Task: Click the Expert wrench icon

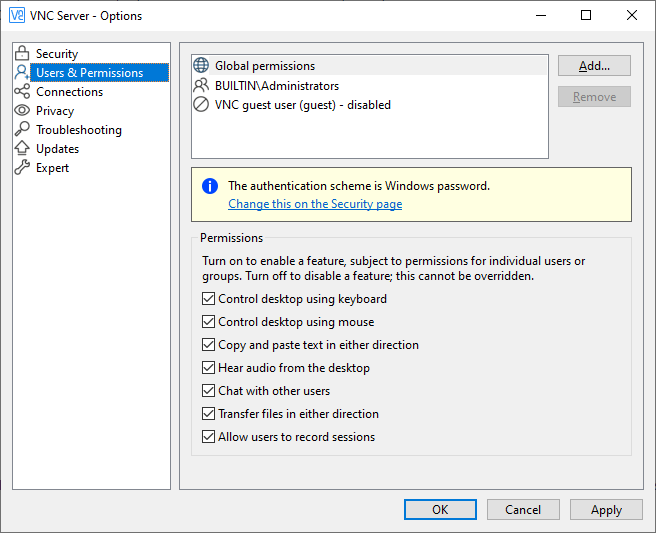Action: coord(22,167)
